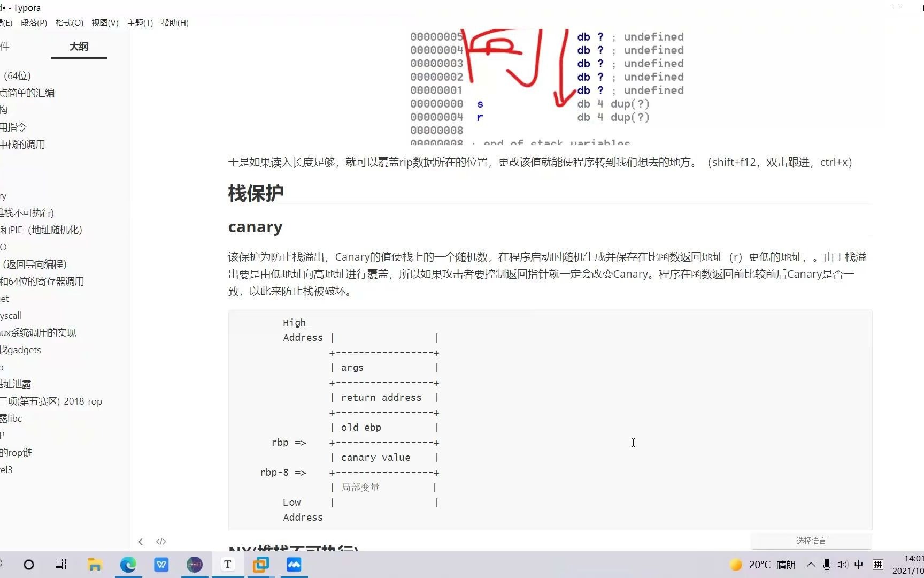This screenshot has height=578, width=924.
Task: Click 'canary value' in code block
Action: 375,458
